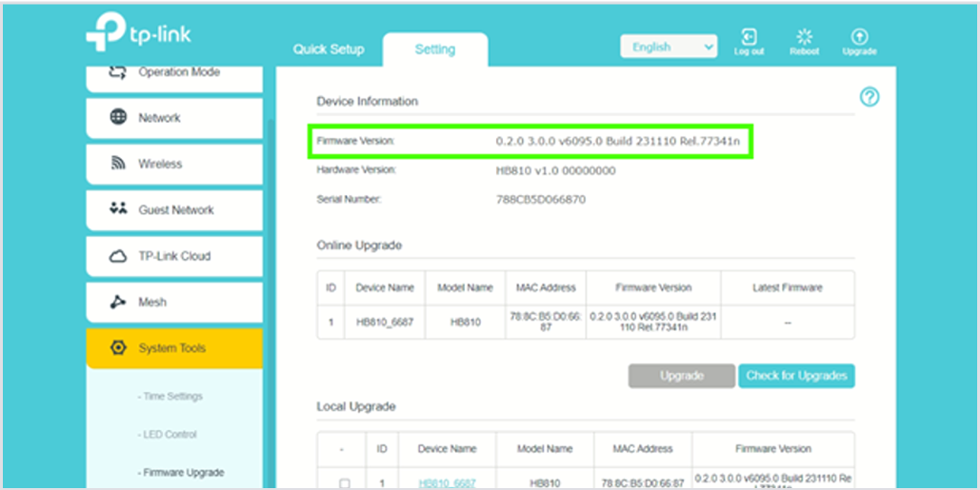Click MAC address cell in Online Upgrade table
Screen dimensions: 980x490
pos(546,323)
